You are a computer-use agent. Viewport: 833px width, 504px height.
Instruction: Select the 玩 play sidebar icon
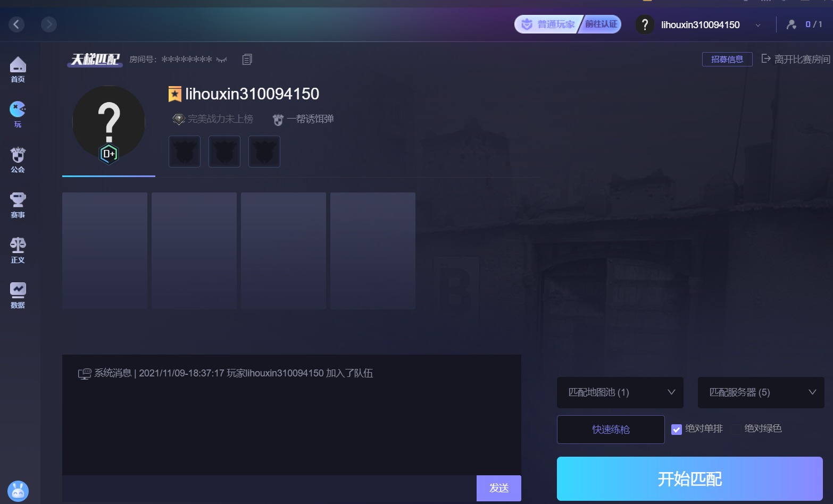click(18, 114)
